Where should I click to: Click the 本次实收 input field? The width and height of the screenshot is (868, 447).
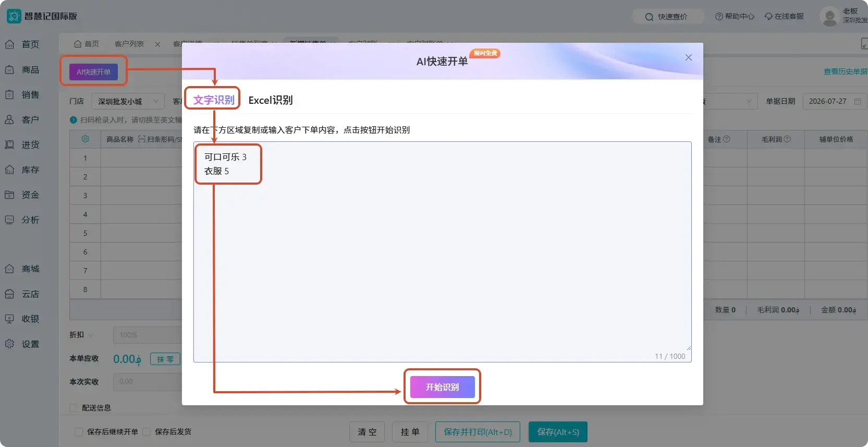click(148, 381)
